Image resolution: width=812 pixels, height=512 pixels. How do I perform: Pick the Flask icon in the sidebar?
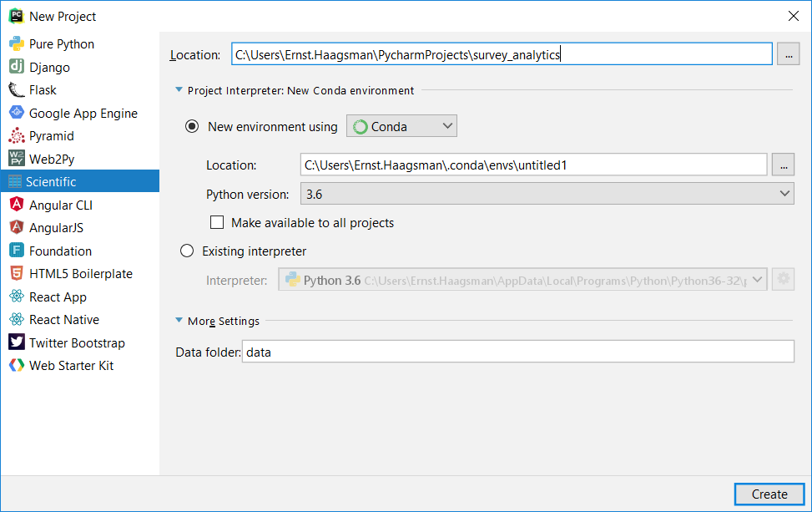point(17,89)
